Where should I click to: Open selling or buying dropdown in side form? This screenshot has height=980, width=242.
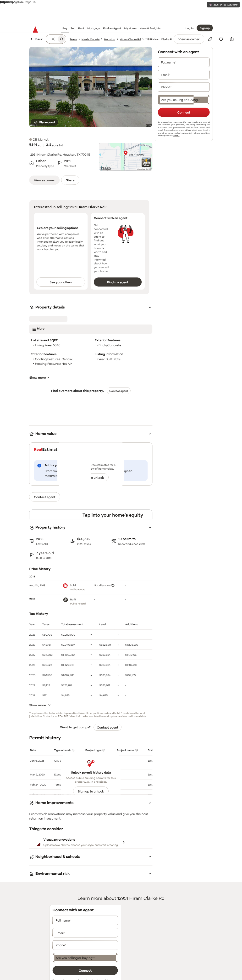click(x=184, y=100)
